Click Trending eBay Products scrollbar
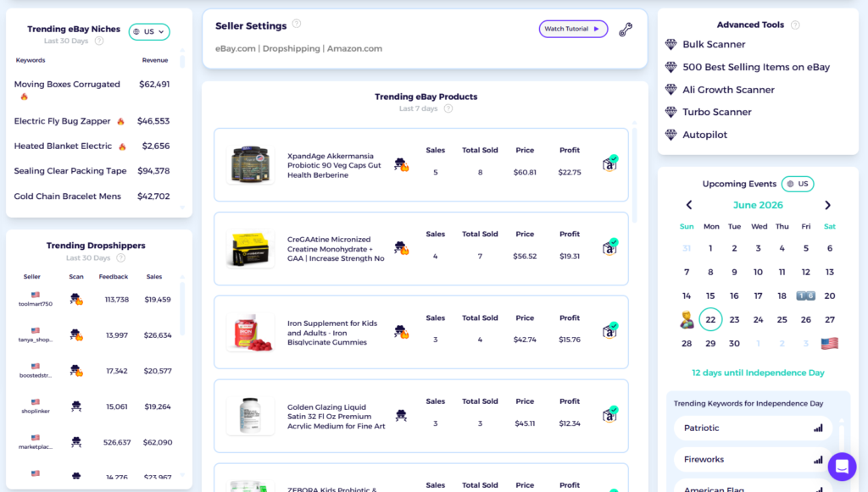Viewport: 868px width, 492px height. [x=634, y=174]
